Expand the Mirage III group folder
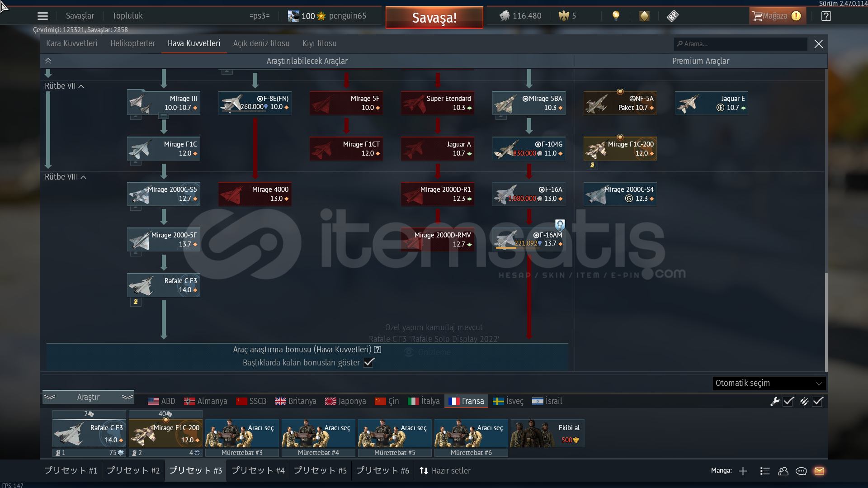 click(164, 116)
